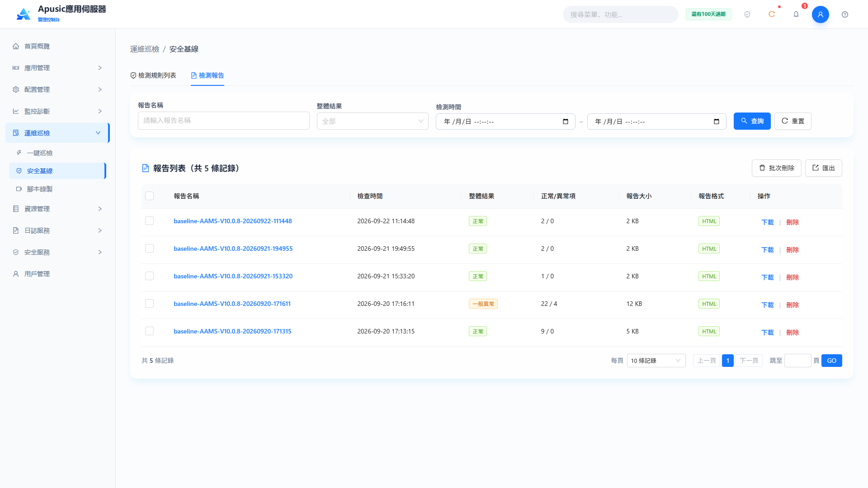Open the calendar picker for end time
Screen dimensions: 868x488
point(717,122)
